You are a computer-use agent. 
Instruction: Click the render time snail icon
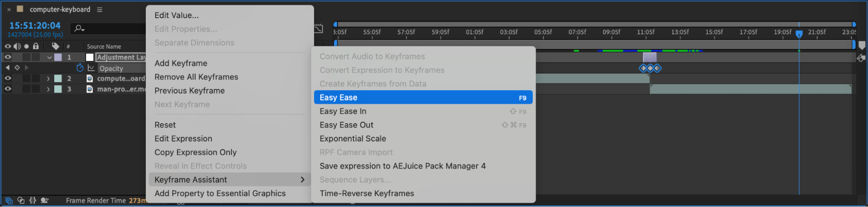(x=44, y=200)
